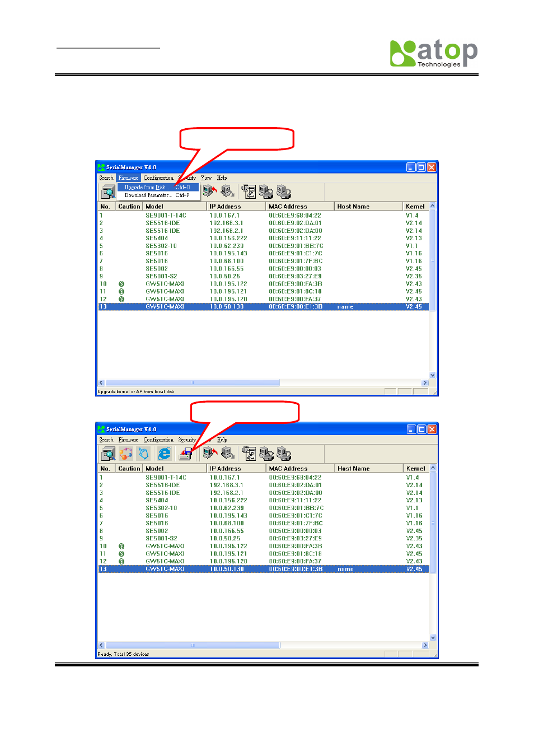Viewport: 534px width, 756px height.
Task: Choose Download Parameter in Firmware menu
Action: [157, 195]
